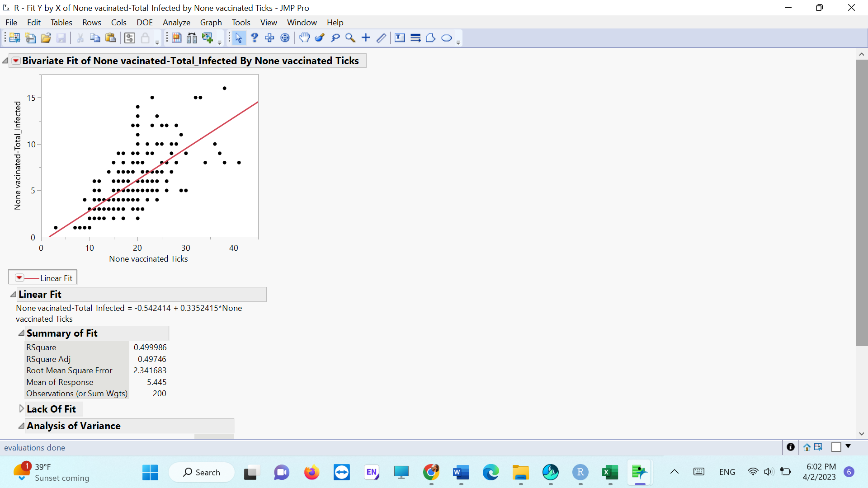Open the Analyze menu

pyautogui.click(x=176, y=22)
